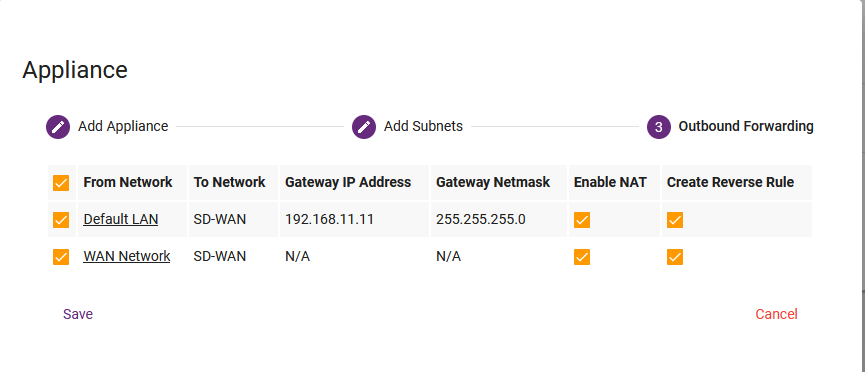Uncheck Create Reverse Rule for Default LAN
865x372 pixels.
point(675,220)
